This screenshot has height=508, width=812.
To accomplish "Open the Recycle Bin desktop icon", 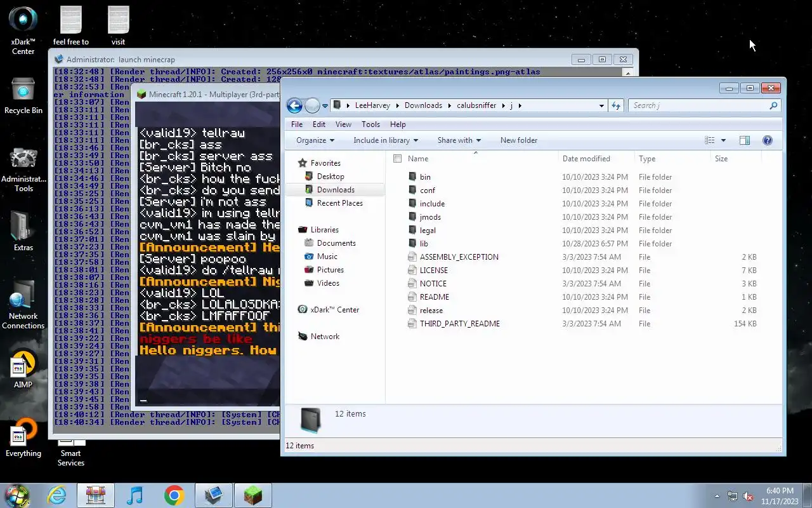I will [x=23, y=97].
